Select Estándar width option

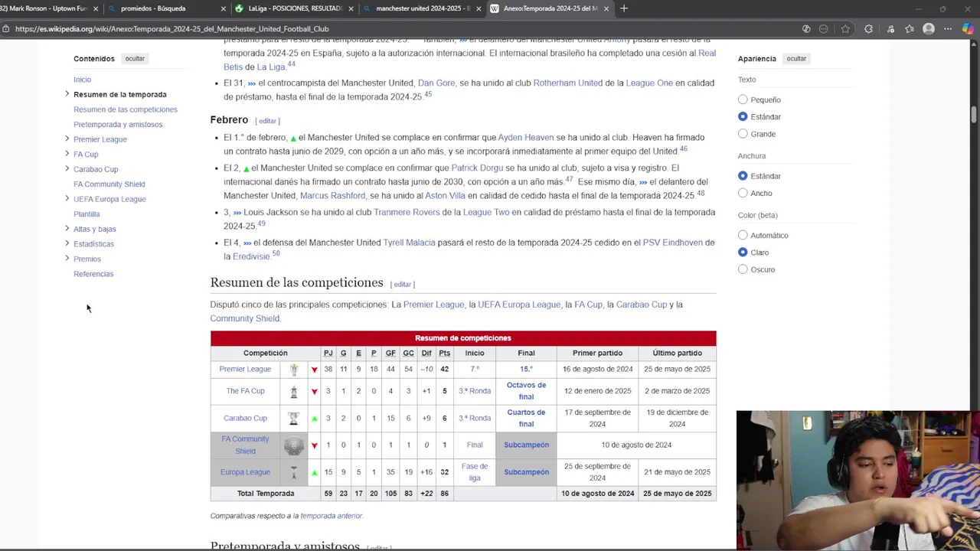(743, 176)
